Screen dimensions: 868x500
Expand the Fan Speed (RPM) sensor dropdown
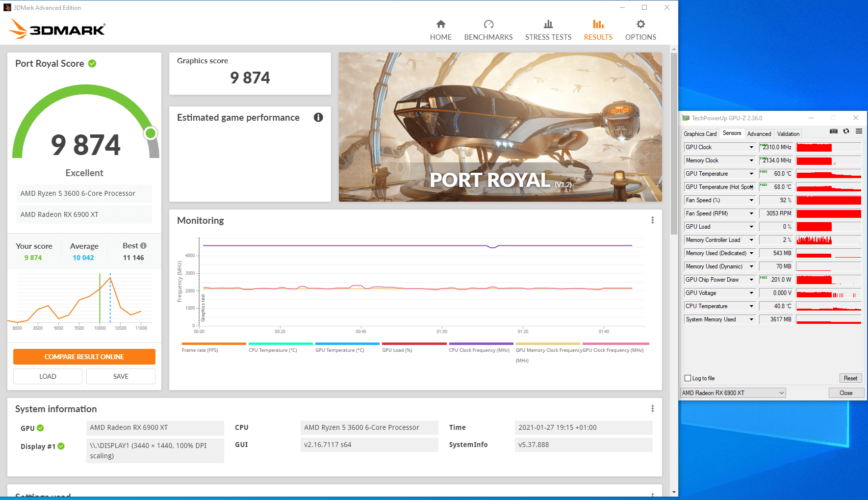(x=751, y=213)
